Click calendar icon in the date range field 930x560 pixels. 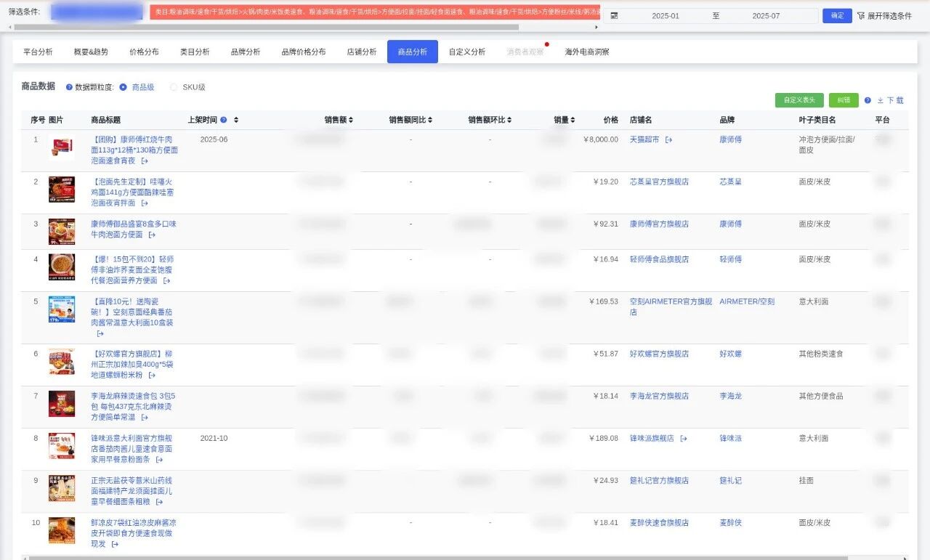point(614,16)
